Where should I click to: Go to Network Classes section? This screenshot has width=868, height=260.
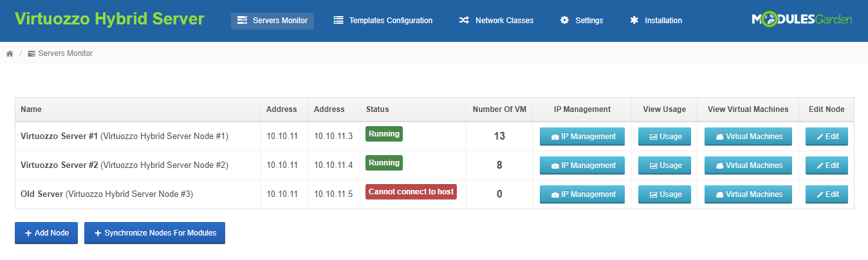[x=496, y=21]
